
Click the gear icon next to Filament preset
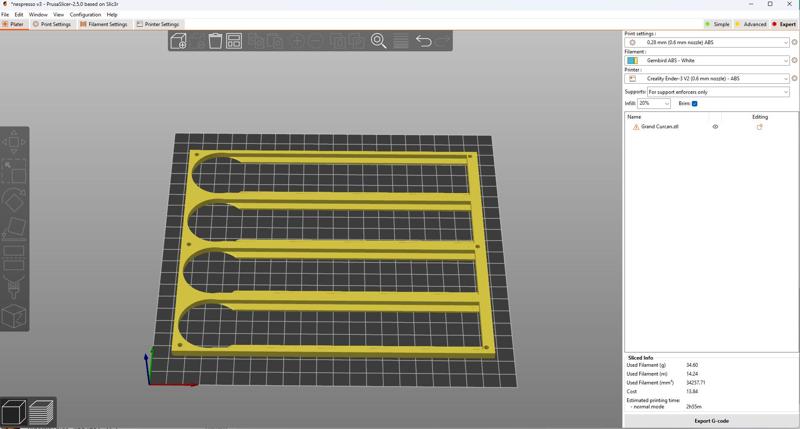point(794,60)
